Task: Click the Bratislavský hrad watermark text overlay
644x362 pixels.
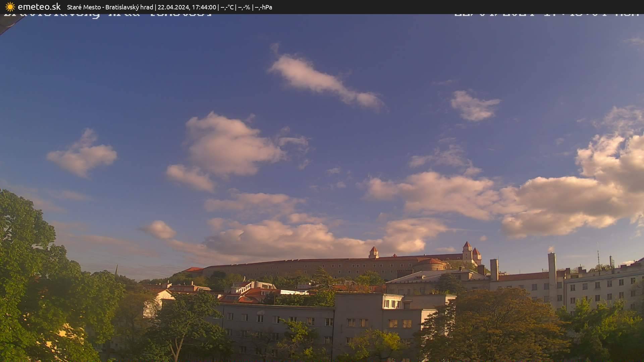Action: pos(107,14)
